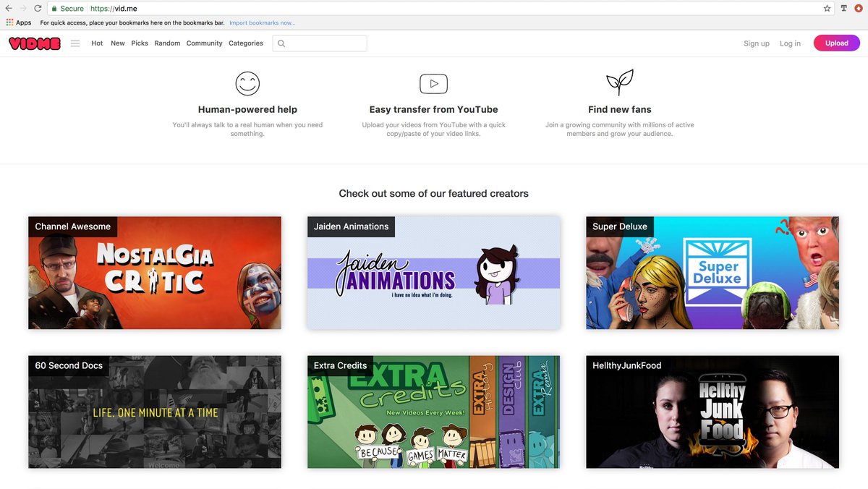Screen dimensions: 868x489
Task: Open the Community page
Action: [205, 43]
